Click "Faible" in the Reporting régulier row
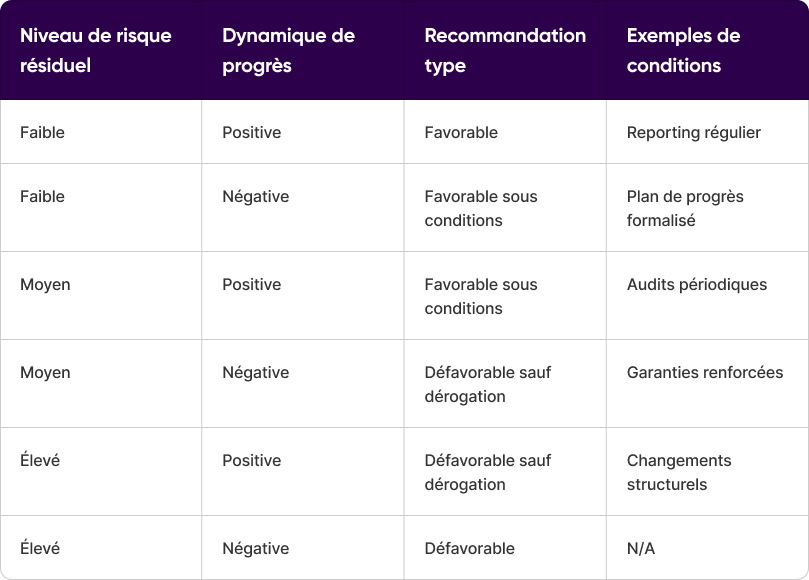The image size is (809, 580). pos(42,132)
